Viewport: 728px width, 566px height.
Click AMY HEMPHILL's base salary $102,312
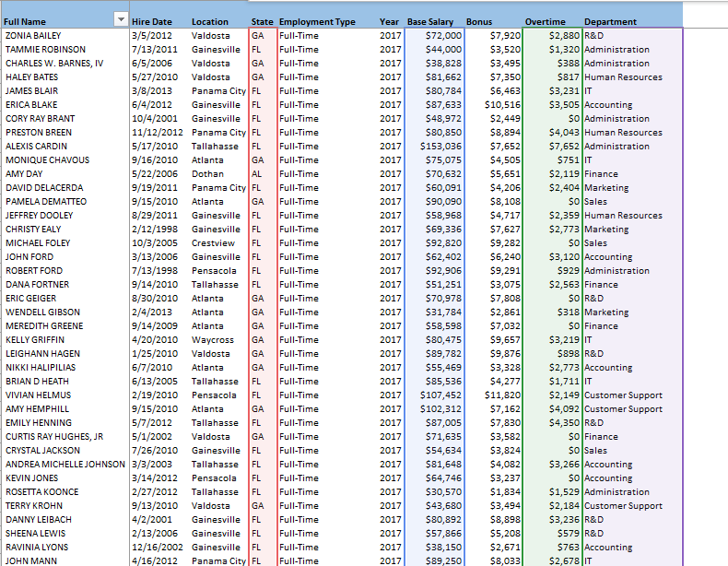[x=440, y=409]
